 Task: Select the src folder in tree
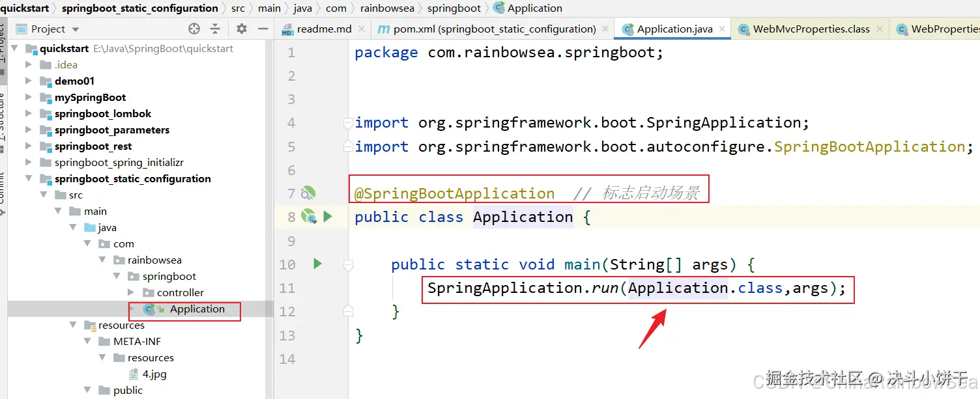pyautogui.click(x=76, y=195)
